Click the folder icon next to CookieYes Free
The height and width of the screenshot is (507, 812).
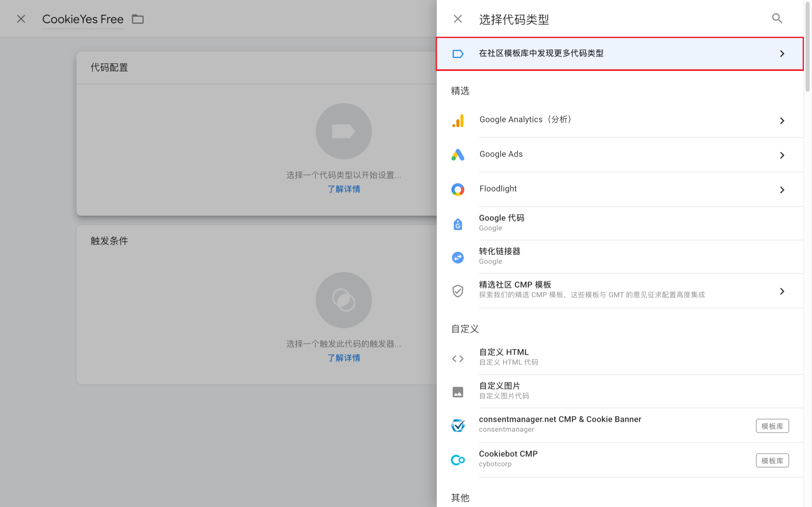(137, 19)
